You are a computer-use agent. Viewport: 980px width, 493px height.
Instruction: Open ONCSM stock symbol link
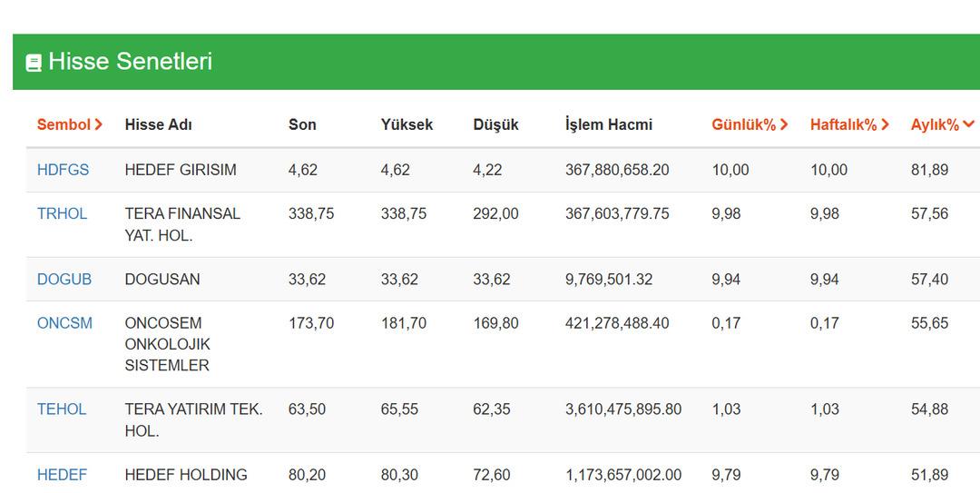pos(64,323)
